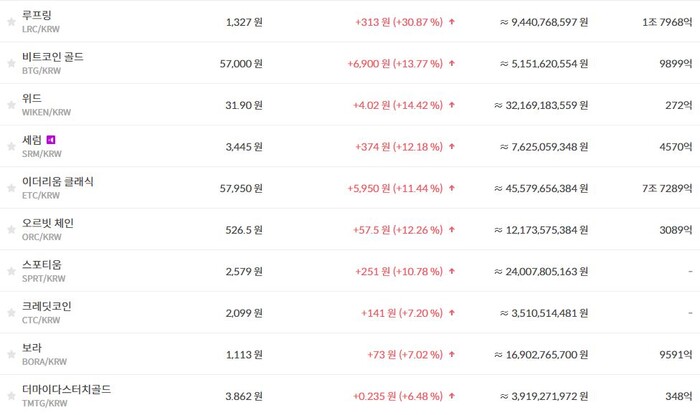The image size is (700, 415).
Task: Open the 루프링 coin name link
Action: [x=37, y=15]
